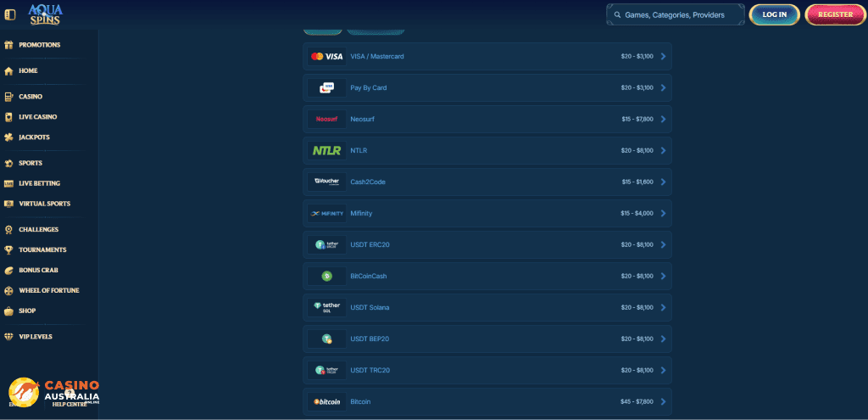The image size is (868, 420).
Task: Click the $45 - $7,800 Bitcoin limit
Action: coord(637,401)
